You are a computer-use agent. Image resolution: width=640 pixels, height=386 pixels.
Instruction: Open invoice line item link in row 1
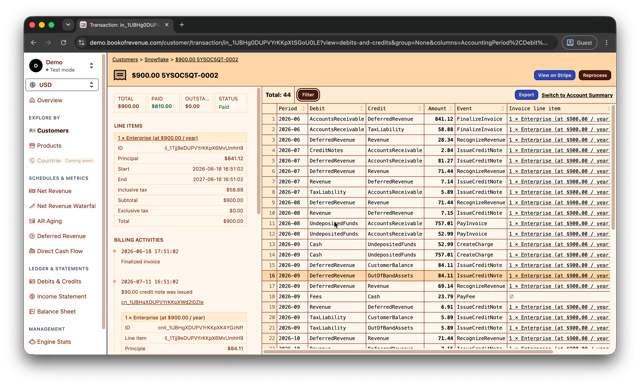pos(559,119)
